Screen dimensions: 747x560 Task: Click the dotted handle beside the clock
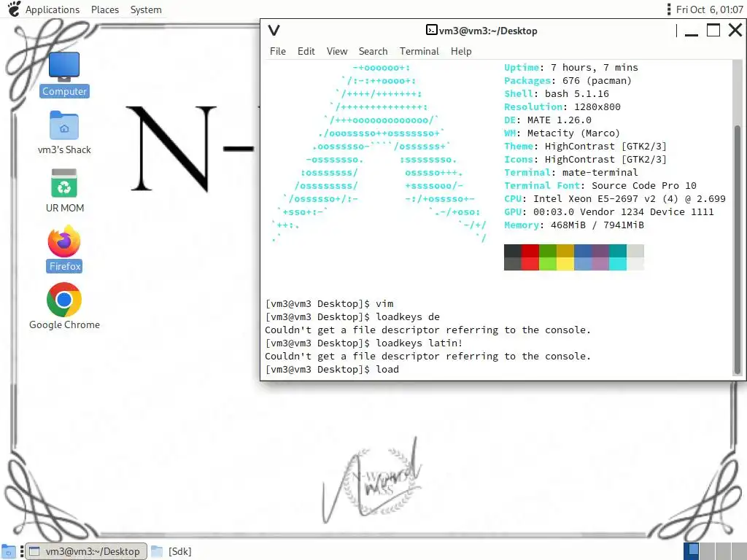(x=669, y=9)
